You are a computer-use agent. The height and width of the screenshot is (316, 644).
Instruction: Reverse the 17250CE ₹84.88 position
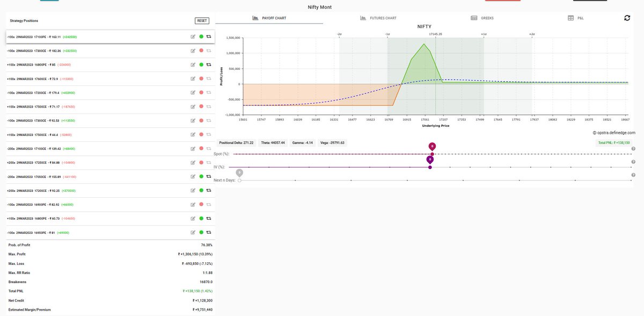[209, 162]
